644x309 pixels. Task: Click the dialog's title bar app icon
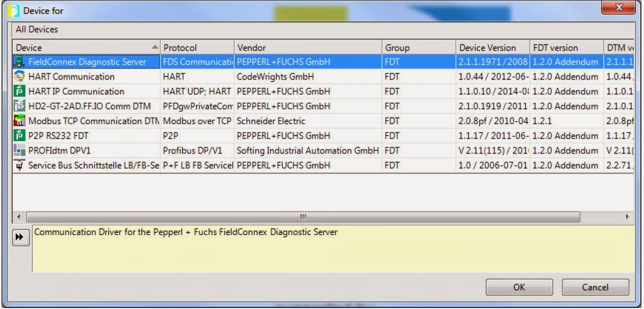pyautogui.click(x=13, y=10)
